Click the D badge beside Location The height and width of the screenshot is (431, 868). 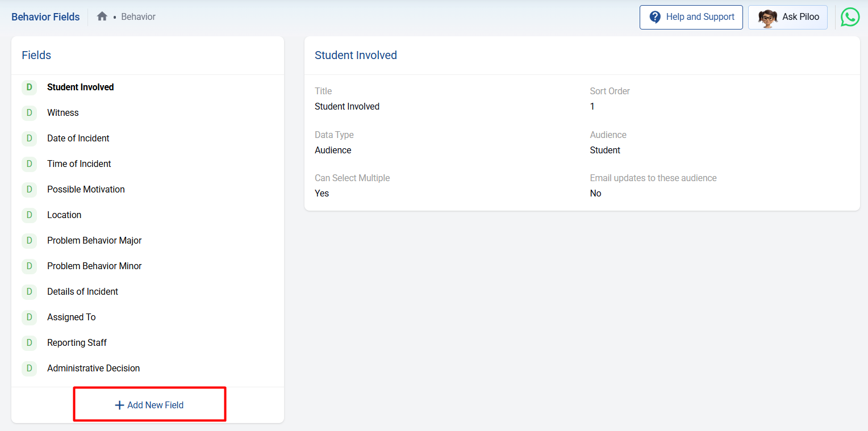[29, 215]
